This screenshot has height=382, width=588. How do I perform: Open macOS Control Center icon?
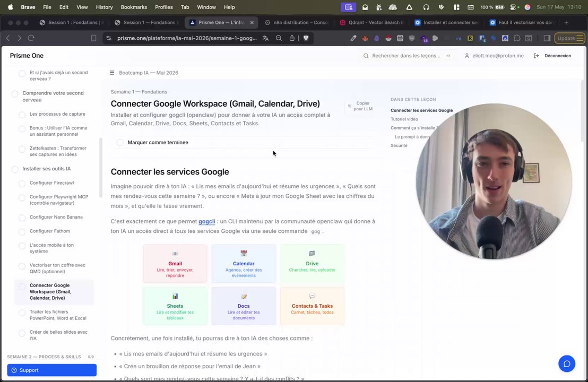[x=513, y=7]
